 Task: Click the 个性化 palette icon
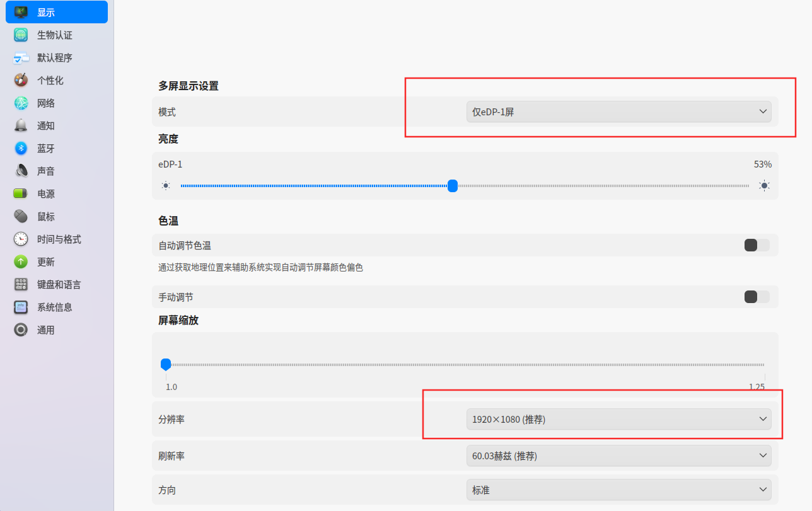(21, 80)
